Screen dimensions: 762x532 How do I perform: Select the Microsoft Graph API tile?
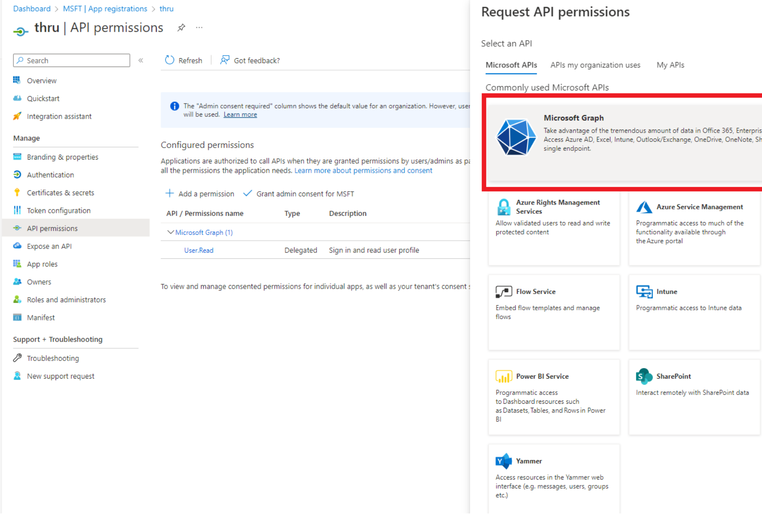pyautogui.click(x=624, y=142)
